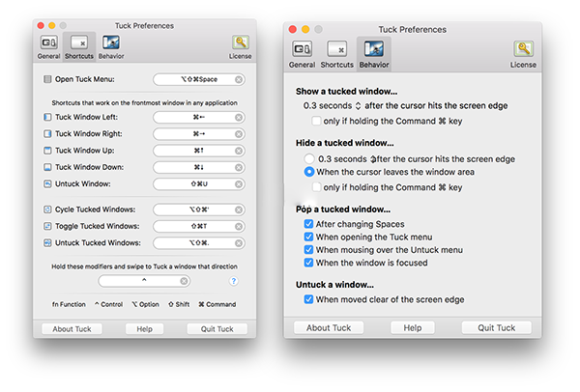The height and width of the screenshot is (392, 580).
Task: Adjust the Show tucked window seconds stepper
Action: (360, 105)
